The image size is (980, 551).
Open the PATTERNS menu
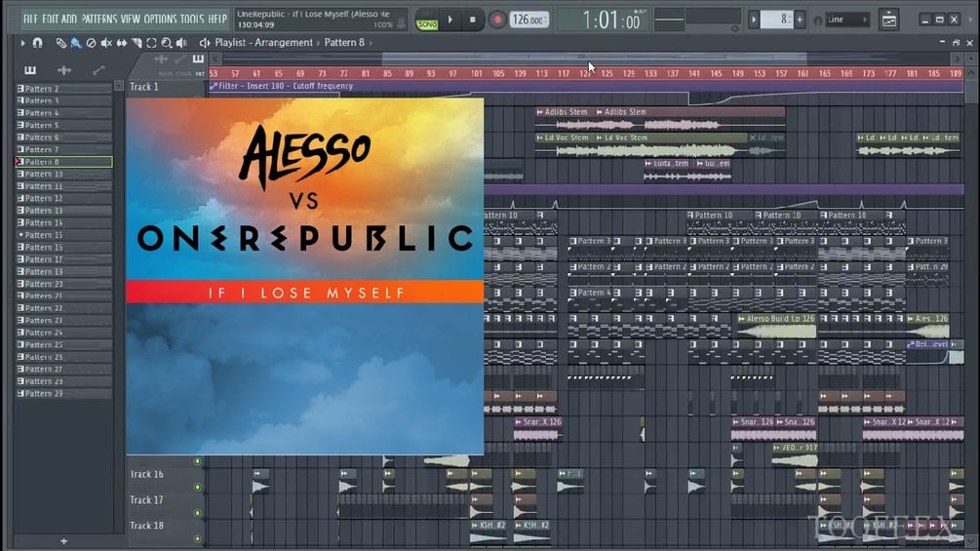coord(98,20)
